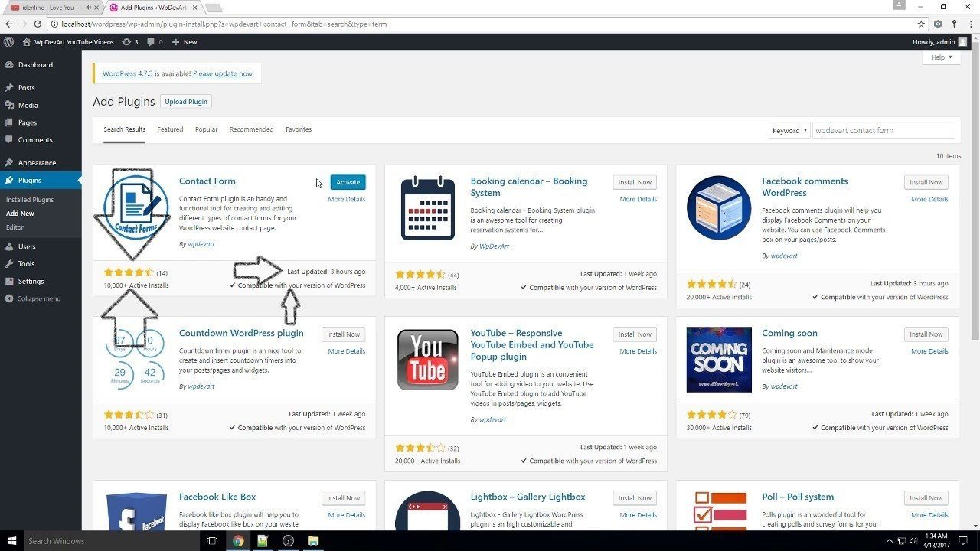
Task: Open the New content menu in admin bar
Action: [x=185, y=42]
